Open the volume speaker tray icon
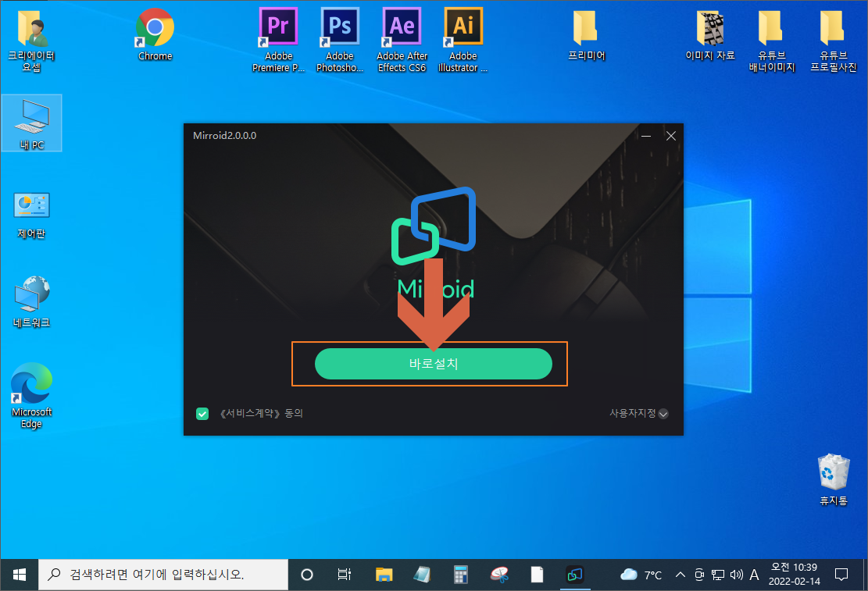Image resolution: width=868 pixels, height=591 pixels. (736, 575)
